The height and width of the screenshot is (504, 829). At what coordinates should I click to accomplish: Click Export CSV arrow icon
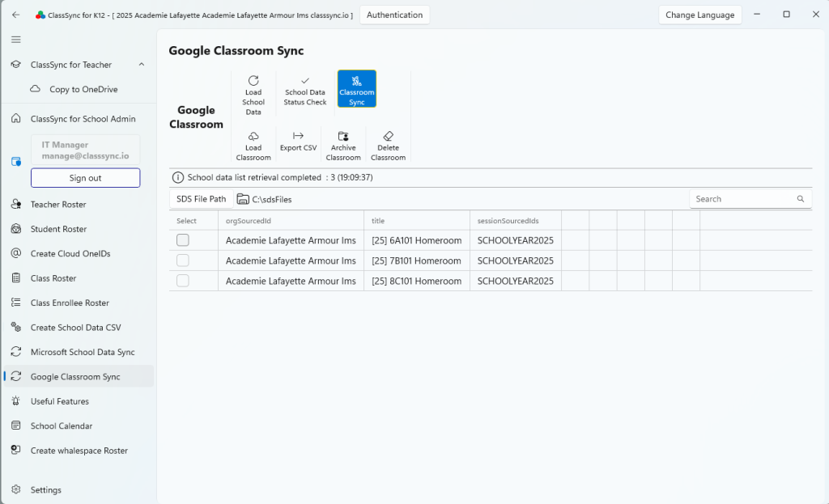point(298,136)
